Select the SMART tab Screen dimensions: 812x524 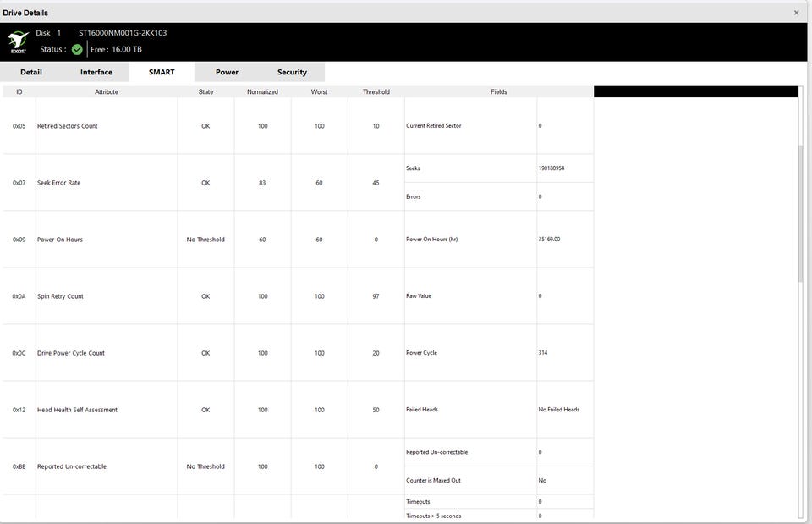click(162, 72)
